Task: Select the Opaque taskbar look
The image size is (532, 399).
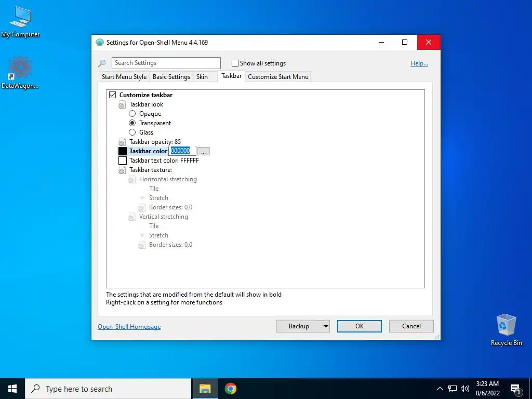Action: [132, 114]
